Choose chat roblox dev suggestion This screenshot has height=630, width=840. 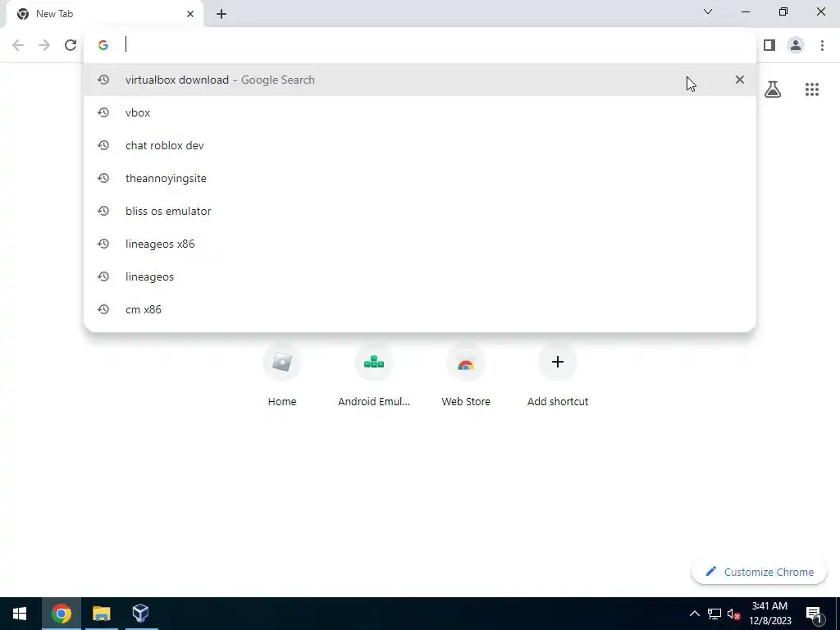coord(420,145)
